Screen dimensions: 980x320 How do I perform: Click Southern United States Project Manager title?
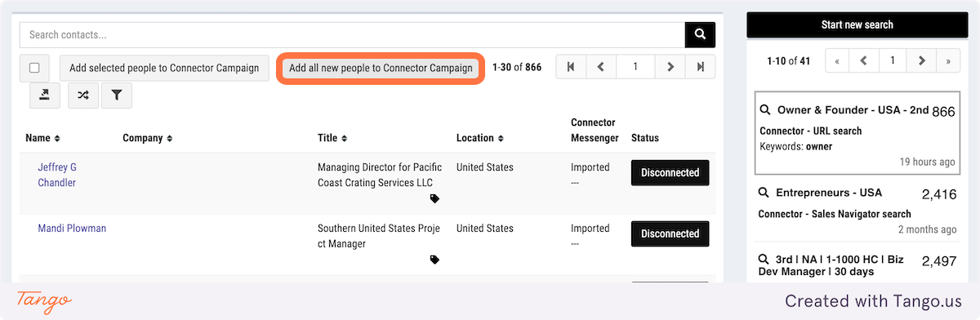[379, 236]
